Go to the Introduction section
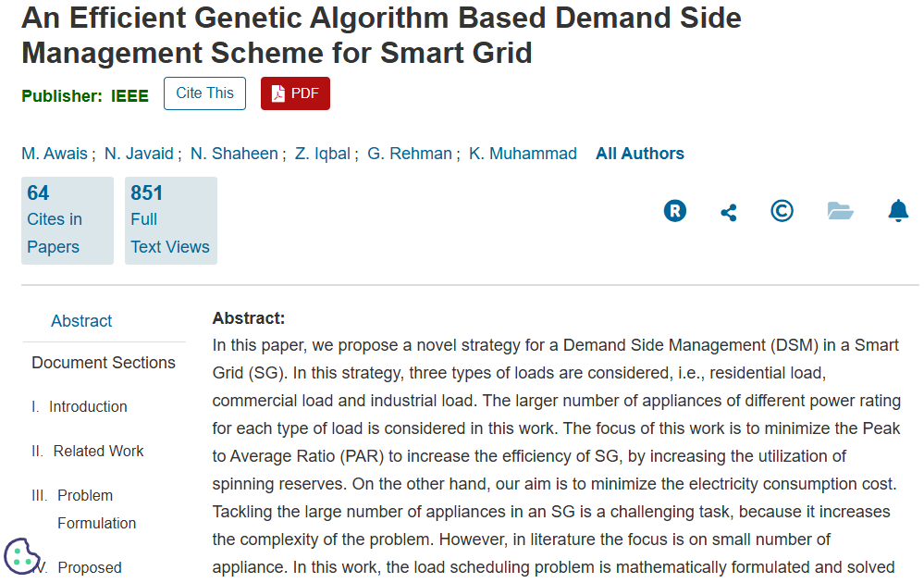This screenshot has height=583, width=924. click(88, 406)
